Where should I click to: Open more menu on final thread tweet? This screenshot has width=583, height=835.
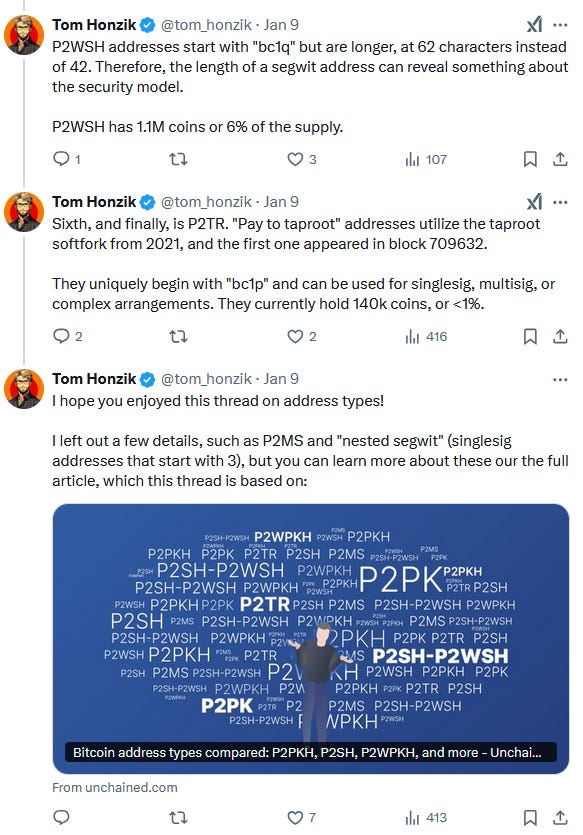pyautogui.click(x=560, y=379)
